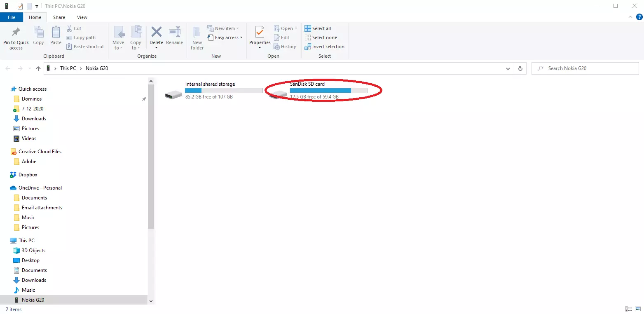Click the Rename command in Organize group
This screenshot has height=314, width=644.
175,36
